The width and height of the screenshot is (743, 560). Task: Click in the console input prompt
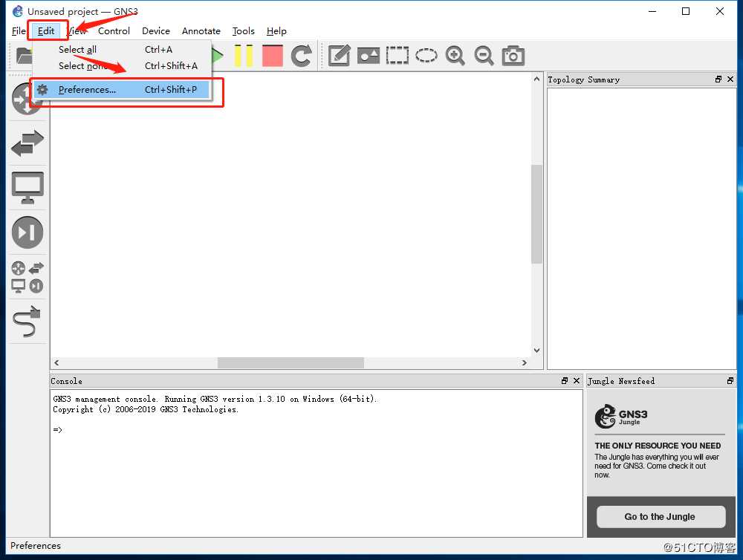point(57,430)
